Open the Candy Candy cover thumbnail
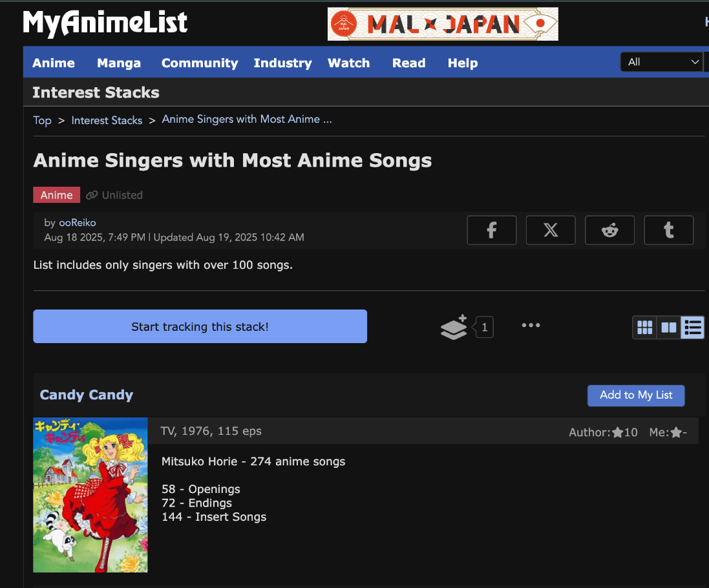 pyautogui.click(x=90, y=495)
